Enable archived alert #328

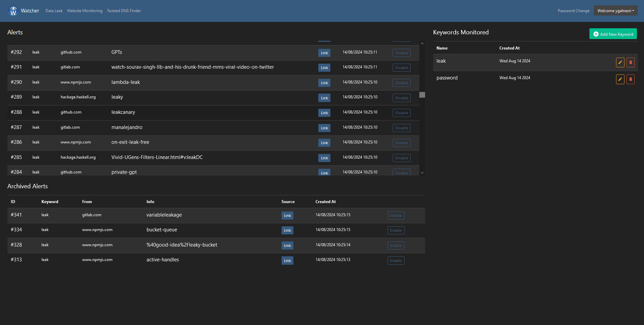click(x=396, y=246)
